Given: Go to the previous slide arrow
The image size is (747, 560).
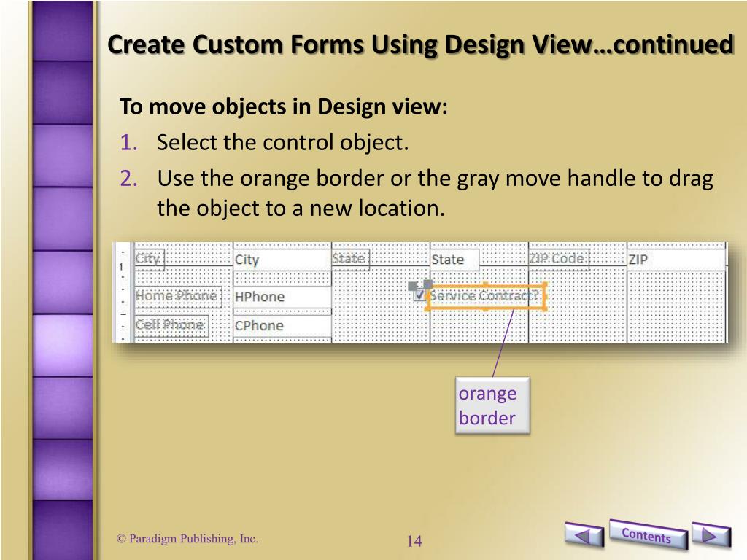Looking at the screenshot, I should pyautogui.click(x=584, y=535).
